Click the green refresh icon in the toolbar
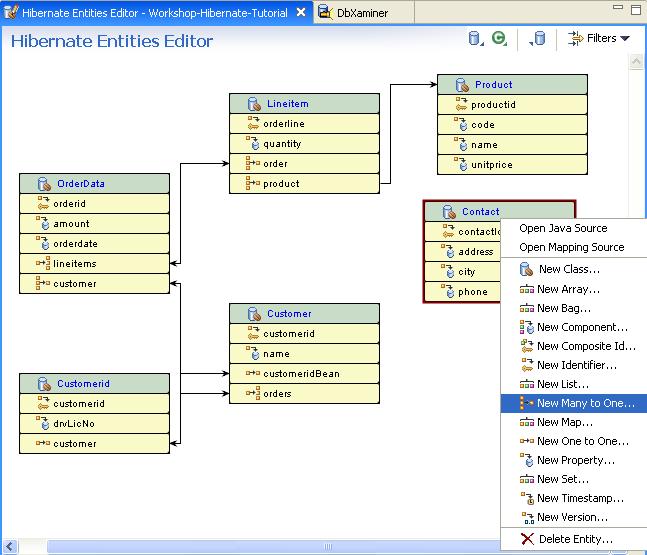 (x=499, y=39)
